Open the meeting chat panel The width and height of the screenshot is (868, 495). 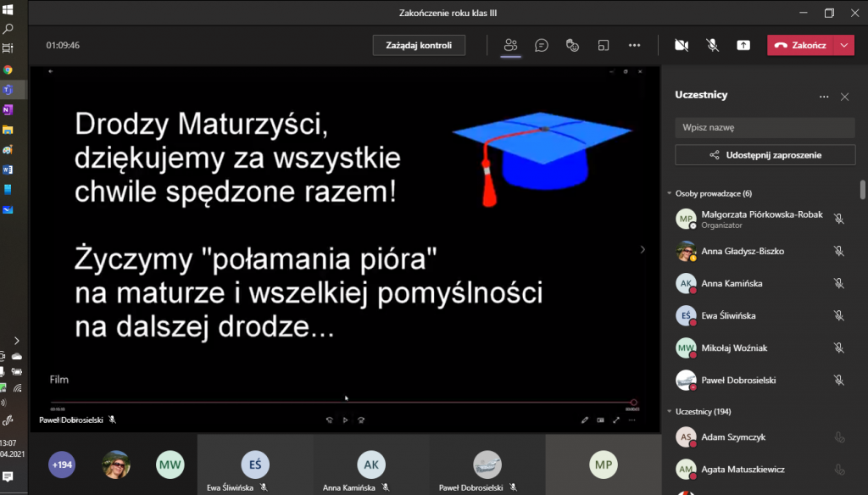click(542, 45)
